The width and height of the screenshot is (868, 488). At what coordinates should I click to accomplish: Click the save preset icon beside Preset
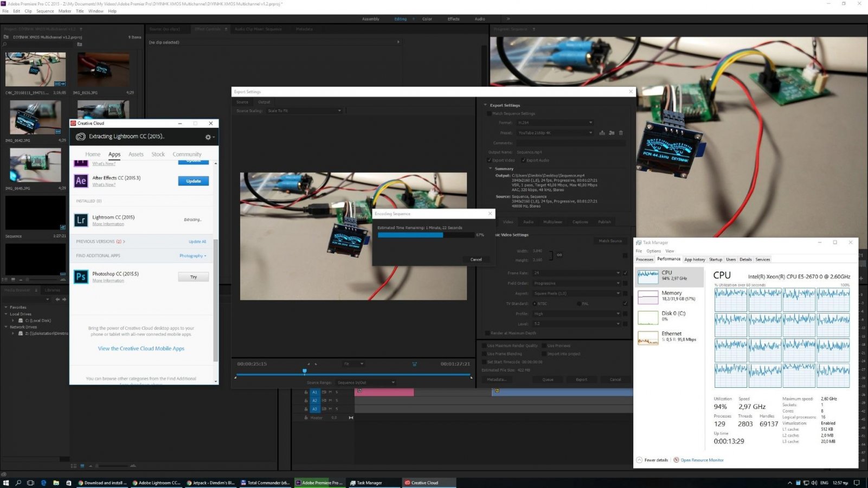[602, 133]
